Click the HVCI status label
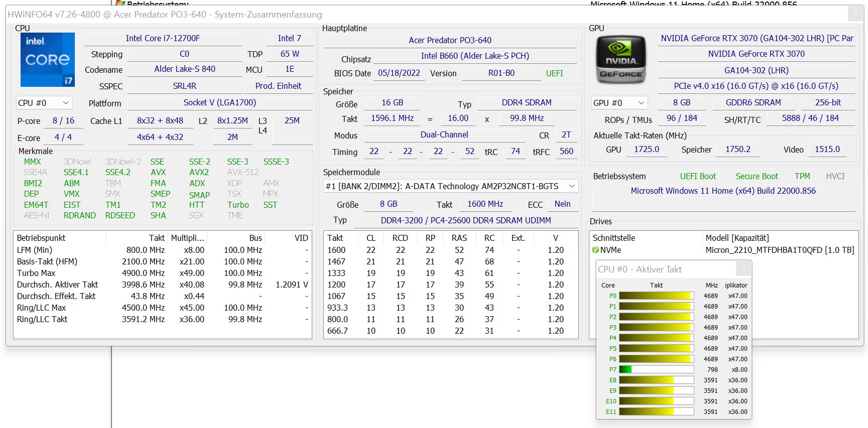Screen dimensions: 868x428 coord(835,177)
